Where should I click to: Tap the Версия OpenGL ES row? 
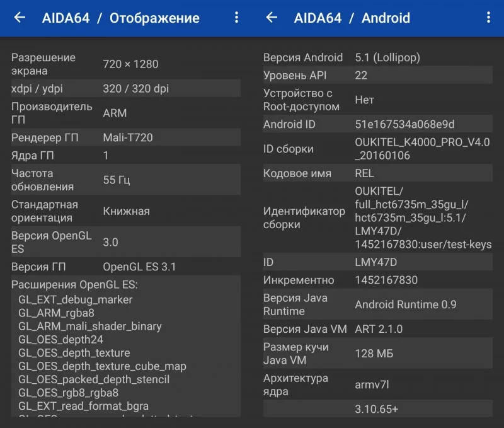click(126, 242)
